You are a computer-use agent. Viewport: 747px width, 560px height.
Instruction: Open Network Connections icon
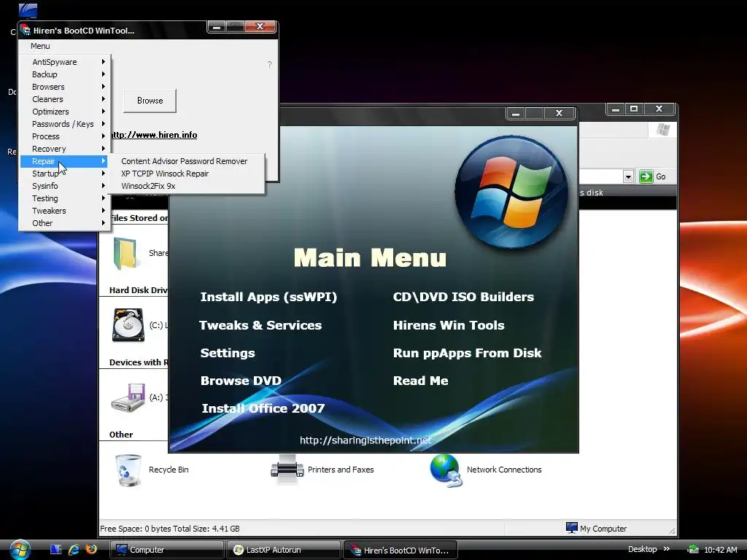[x=446, y=470]
